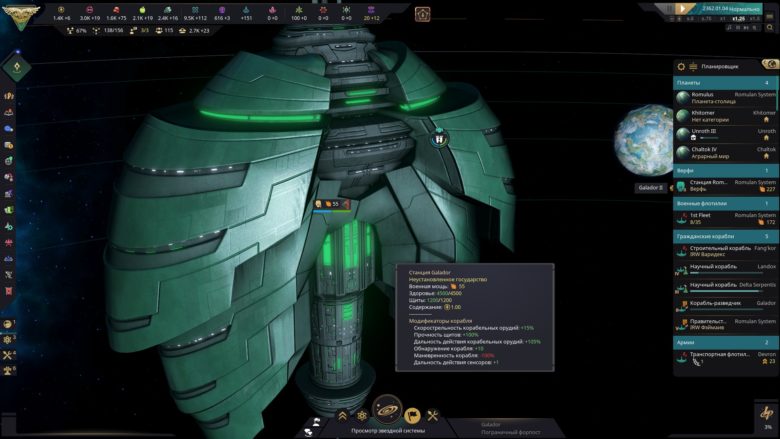The height and width of the screenshot is (439, 780).
Task: Select game speed x.75
Action: [x=706, y=19]
